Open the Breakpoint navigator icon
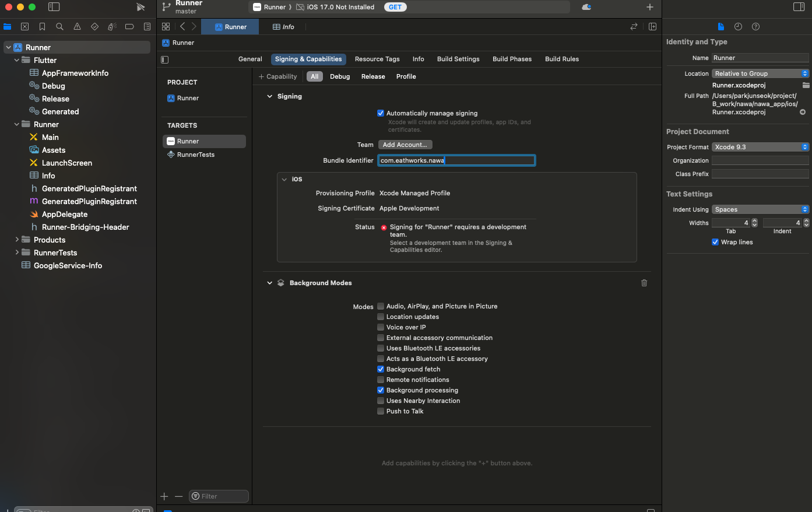 pos(129,27)
